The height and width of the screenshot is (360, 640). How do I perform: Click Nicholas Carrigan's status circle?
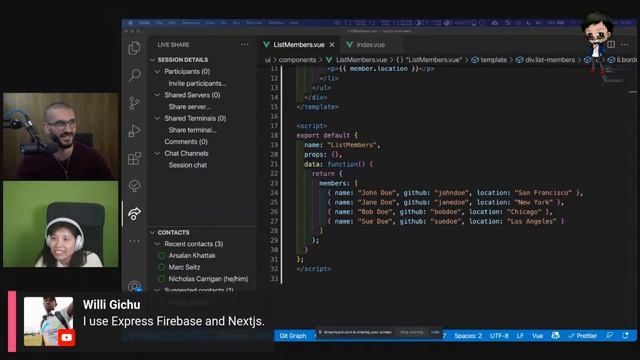pos(161,279)
